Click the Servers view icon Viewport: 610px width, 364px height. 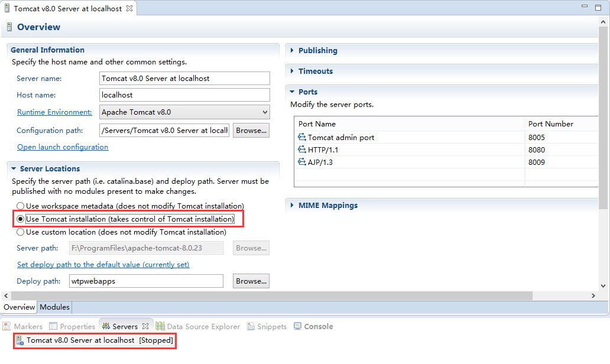point(106,326)
